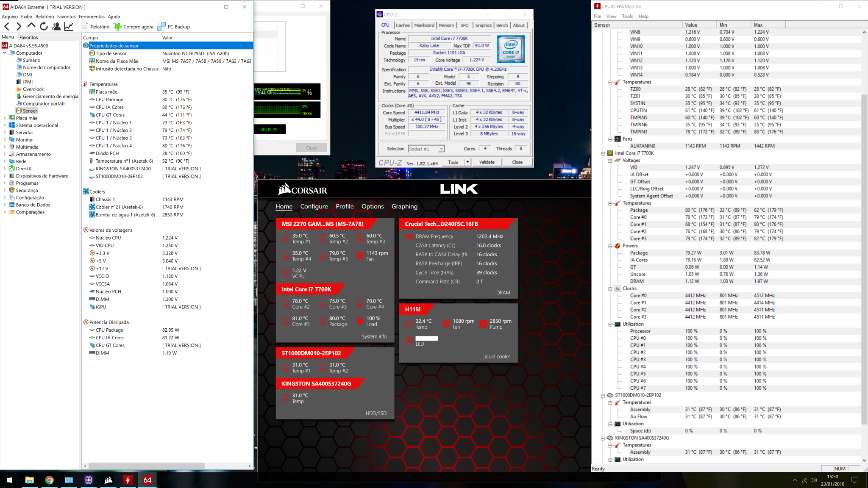Open CPU-Z from taskbar
The image size is (868, 488).
pyautogui.click(x=88, y=480)
